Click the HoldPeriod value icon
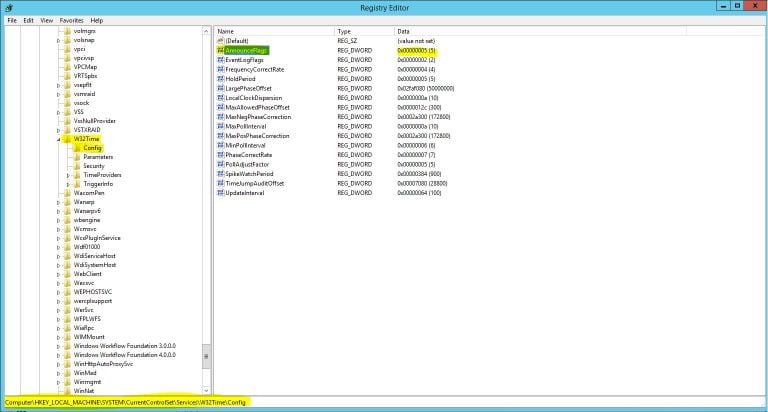This screenshot has width=768, height=412. (220, 79)
